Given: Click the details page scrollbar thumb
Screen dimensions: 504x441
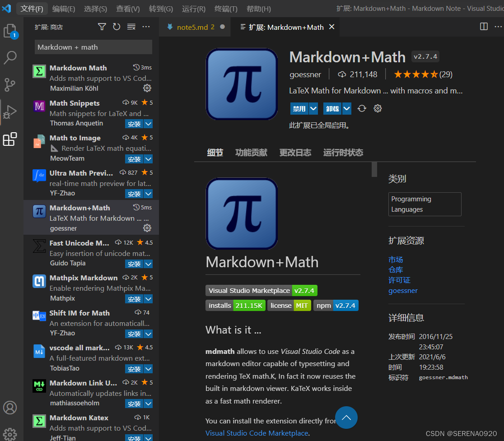Looking at the screenshot, I should [374, 169].
